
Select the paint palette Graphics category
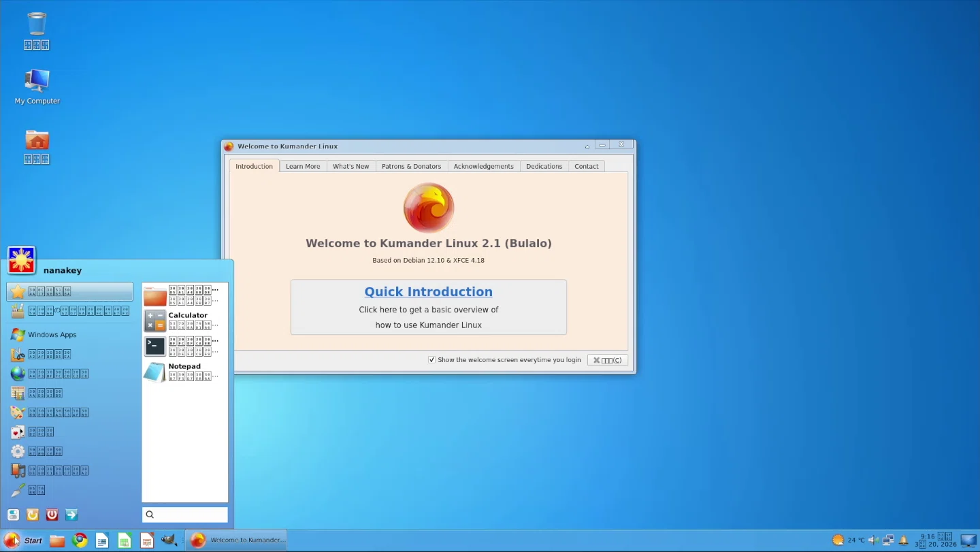69,412
